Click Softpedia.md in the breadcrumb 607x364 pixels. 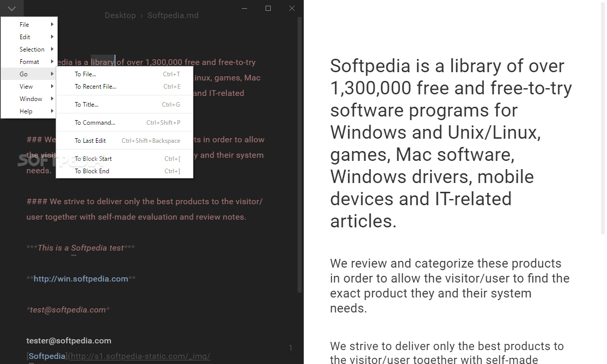pos(173,15)
